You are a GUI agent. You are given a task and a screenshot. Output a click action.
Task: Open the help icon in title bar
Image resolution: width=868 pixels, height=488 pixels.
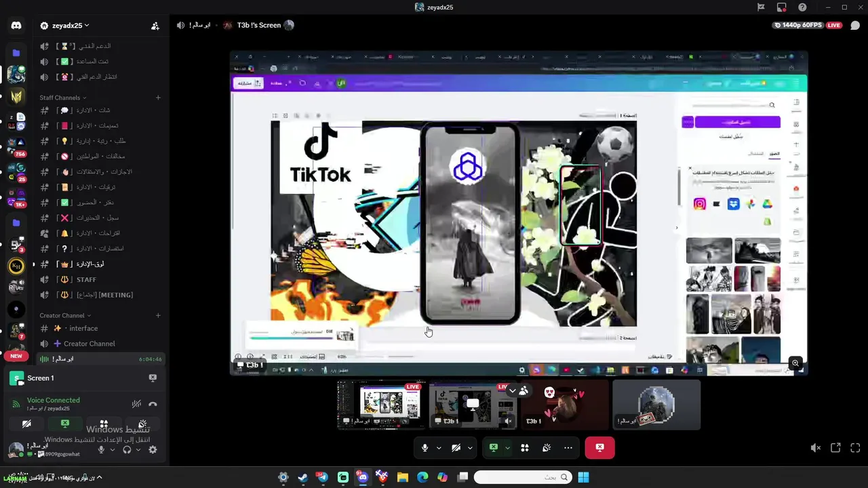(803, 7)
